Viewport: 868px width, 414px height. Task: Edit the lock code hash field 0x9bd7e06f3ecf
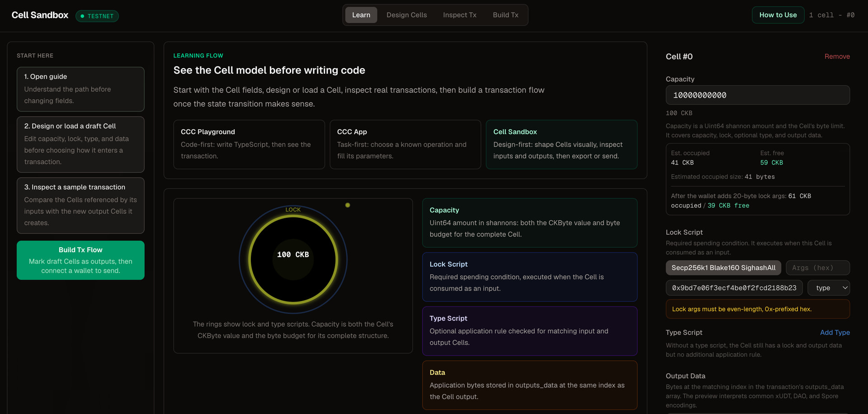click(x=734, y=288)
